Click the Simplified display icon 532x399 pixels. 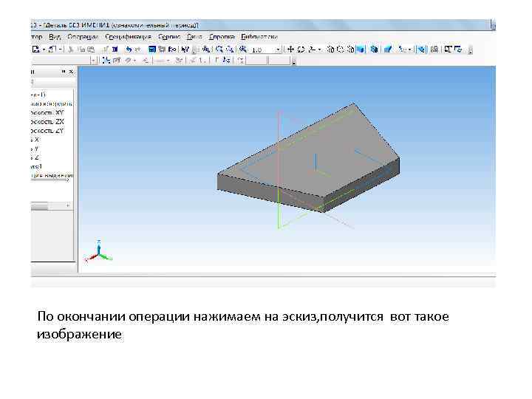click(403, 50)
